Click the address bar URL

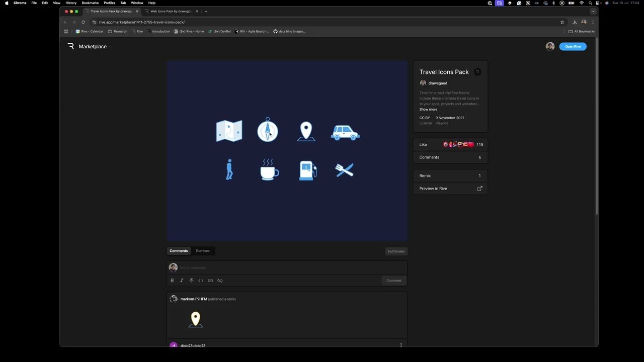[x=142, y=22]
